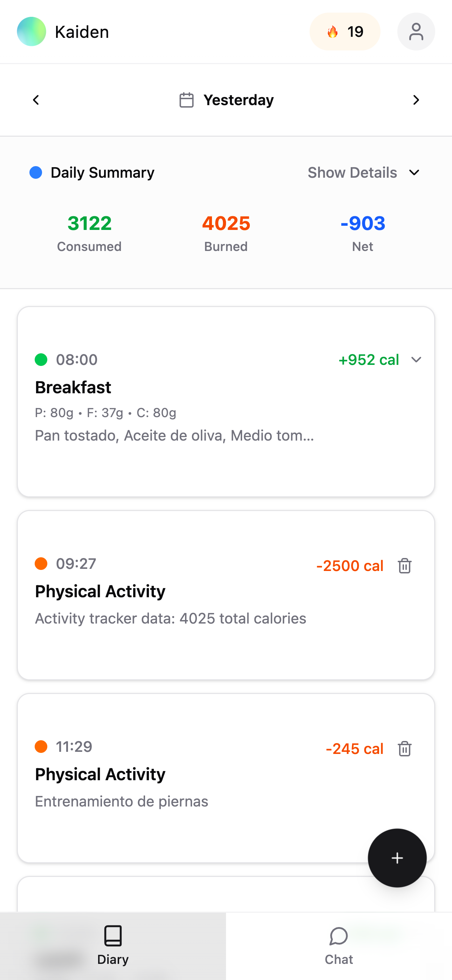The image size is (452, 980).
Task: Delete the 09:27 Physical Activity entry
Action: pos(404,566)
